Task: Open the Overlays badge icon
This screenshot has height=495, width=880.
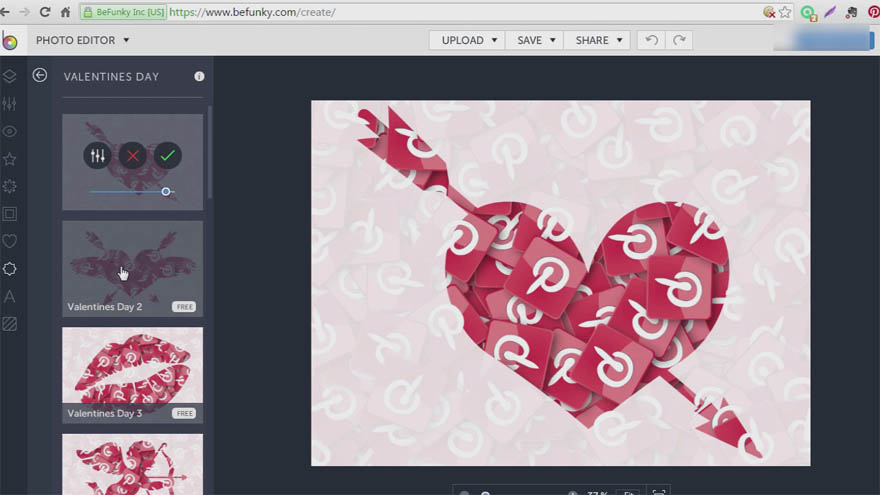Action: click(10, 269)
